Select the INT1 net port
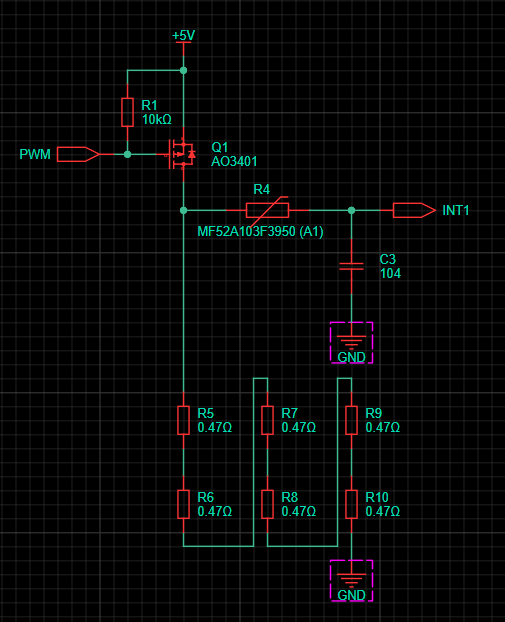 (414, 210)
